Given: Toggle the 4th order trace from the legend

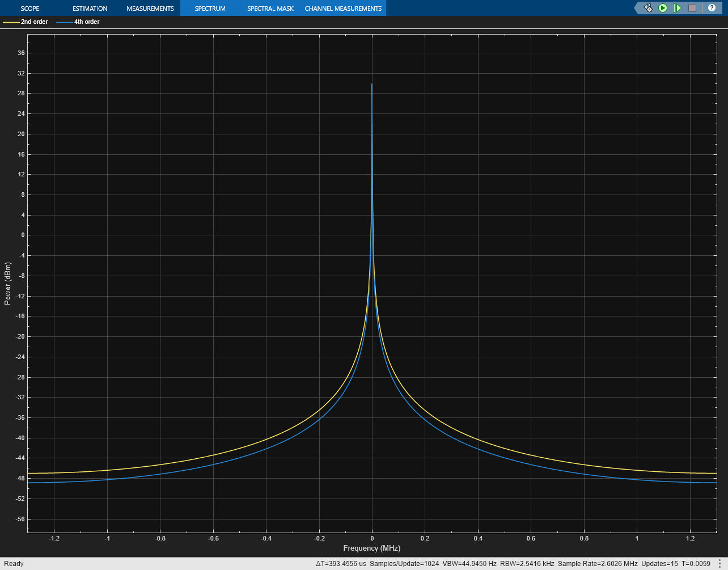Looking at the screenshot, I should (86, 22).
